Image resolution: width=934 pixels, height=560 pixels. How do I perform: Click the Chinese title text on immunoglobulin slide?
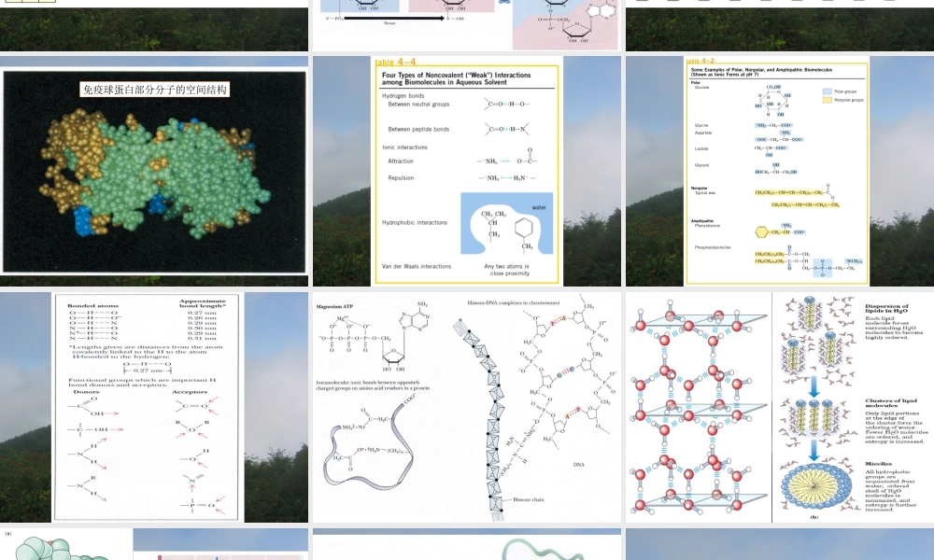(x=155, y=91)
